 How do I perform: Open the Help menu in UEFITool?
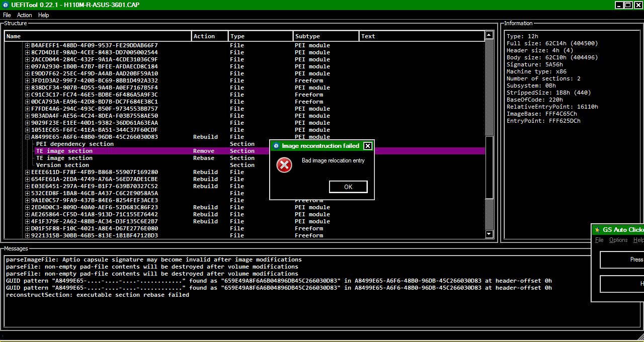coord(44,15)
